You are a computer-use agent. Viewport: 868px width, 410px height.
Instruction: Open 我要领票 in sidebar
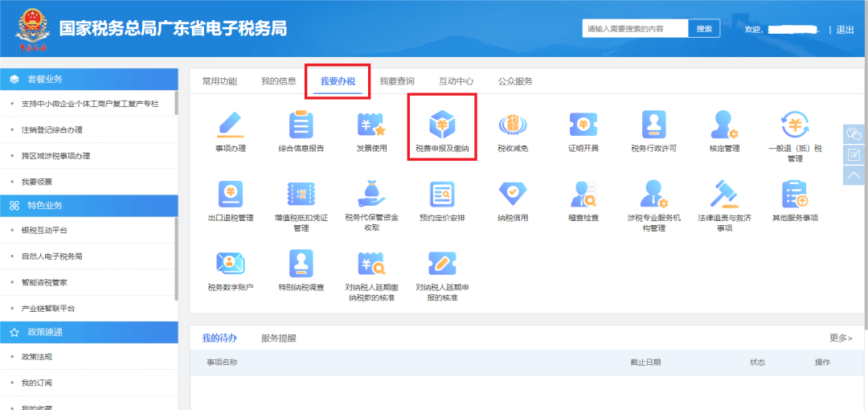pos(36,182)
